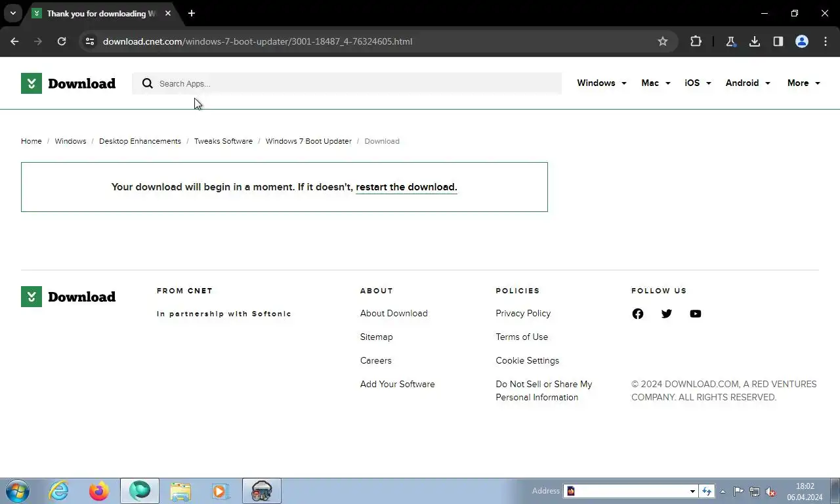
Task: Open the Windows Start button
Action: 18,491
